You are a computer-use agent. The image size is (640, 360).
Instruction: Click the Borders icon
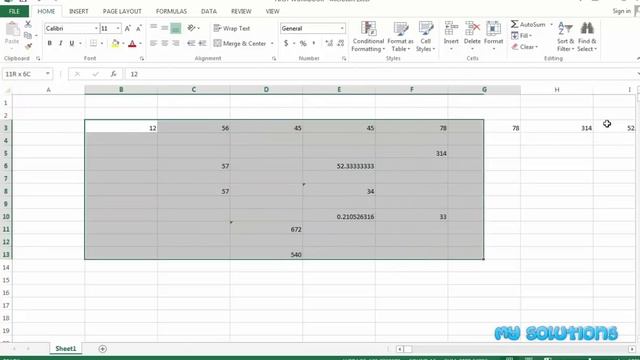click(x=93, y=43)
